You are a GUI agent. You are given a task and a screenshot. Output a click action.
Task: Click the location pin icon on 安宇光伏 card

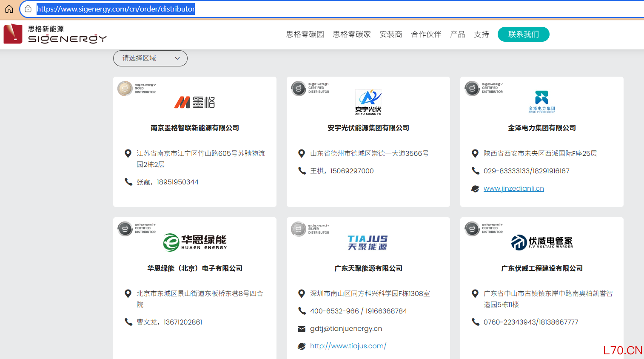point(302,153)
